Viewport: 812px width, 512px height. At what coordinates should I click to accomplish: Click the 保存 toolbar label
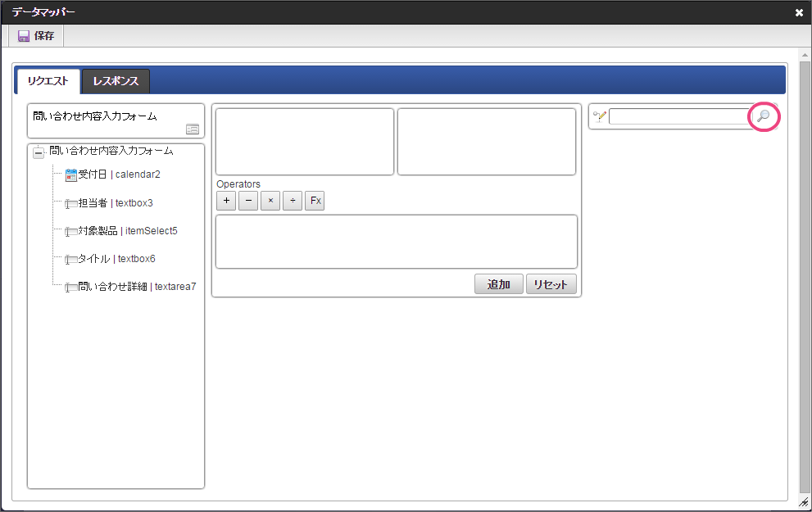pos(44,36)
